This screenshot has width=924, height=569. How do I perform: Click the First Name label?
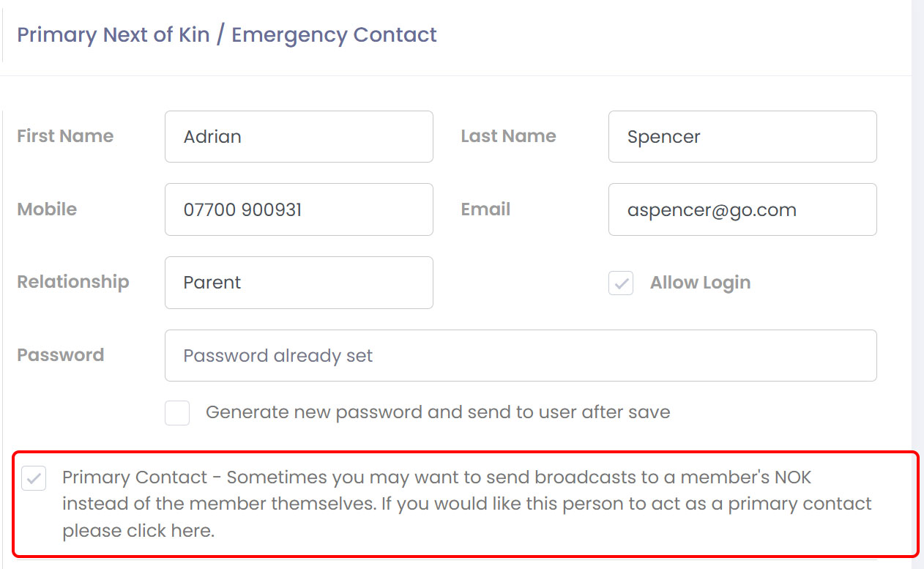click(65, 136)
